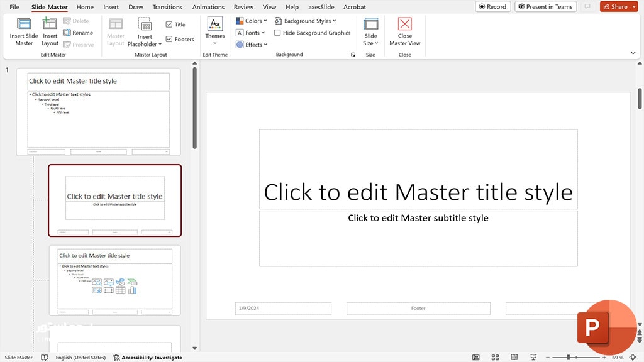This screenshot has height=362, width=644.
Task: Open the Master Layout dialog
Action: point(116,32)
